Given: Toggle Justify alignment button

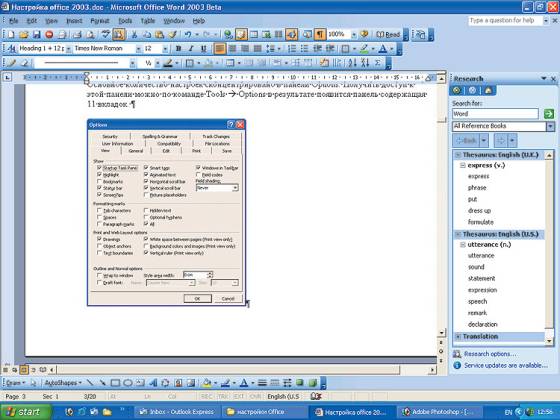Looking at the screenshot, I should (x=258, y=49).
